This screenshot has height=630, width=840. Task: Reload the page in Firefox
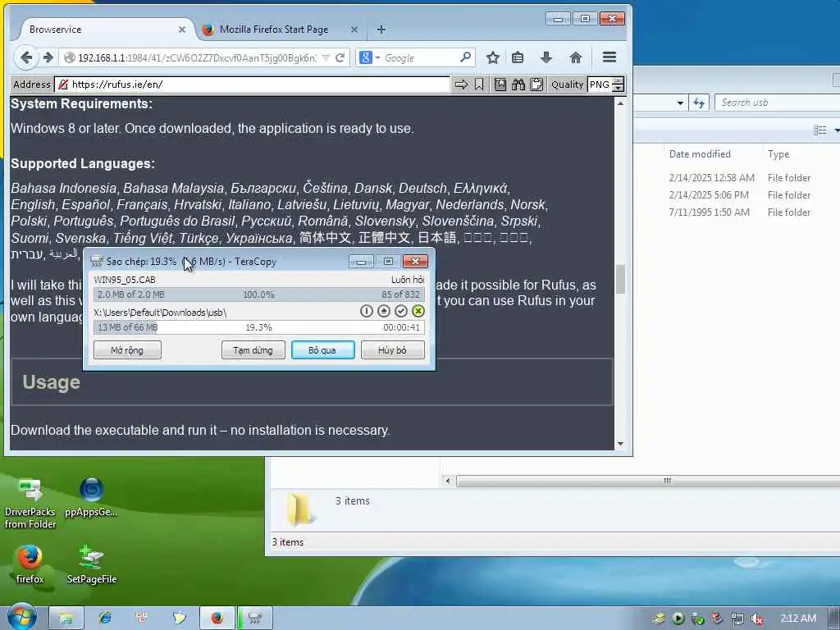[340, 58]
